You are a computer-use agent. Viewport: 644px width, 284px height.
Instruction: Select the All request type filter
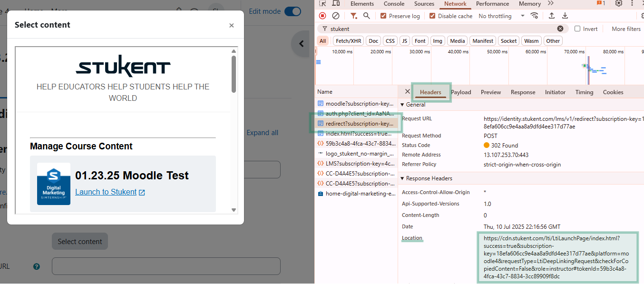[323, 41]
